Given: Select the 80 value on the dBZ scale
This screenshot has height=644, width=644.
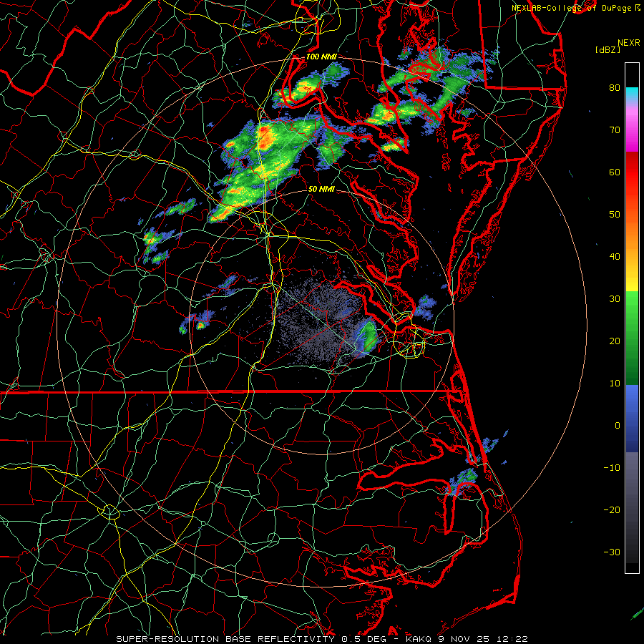Looking at the screenshot, I should tap(615, 88).
